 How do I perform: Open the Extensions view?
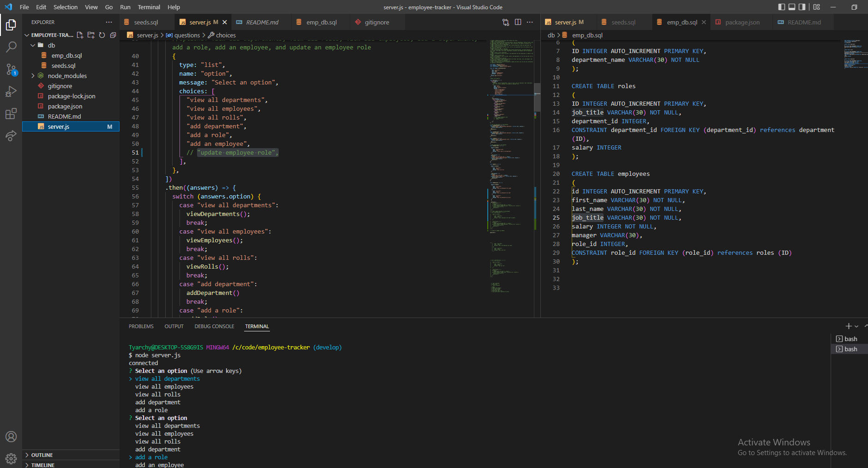click(11, 114)
